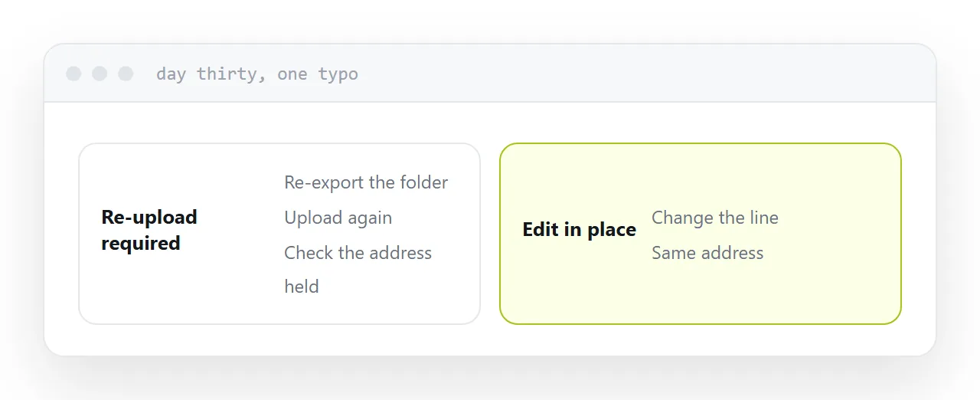Click the last of three window dots
Viewport: 980px width, 400px height.
click(x=126, y=74)
